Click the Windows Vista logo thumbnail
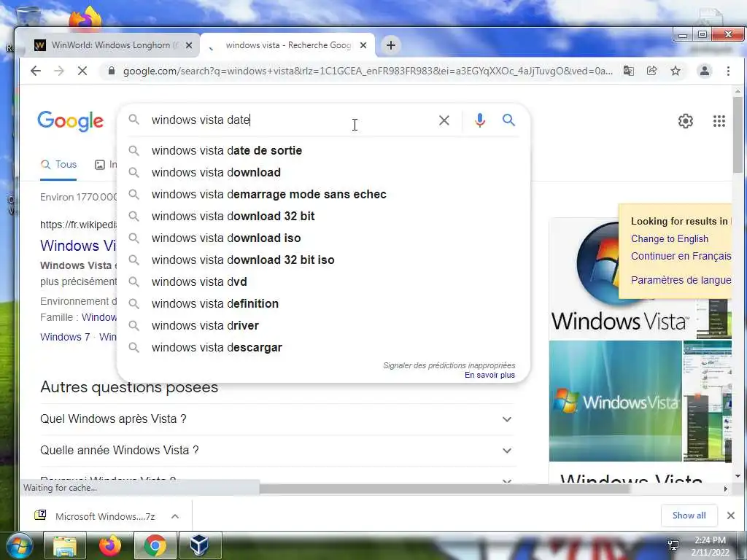Viewport: 747px width, 560px height. click(622, 278)
